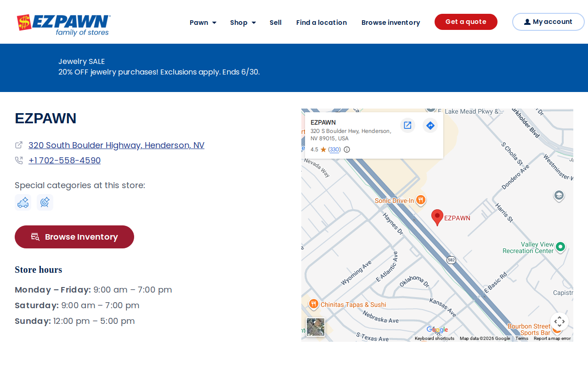Click the phone icon beside the number
This screenshot has height=368, width=588.
(x=19, y=161)
